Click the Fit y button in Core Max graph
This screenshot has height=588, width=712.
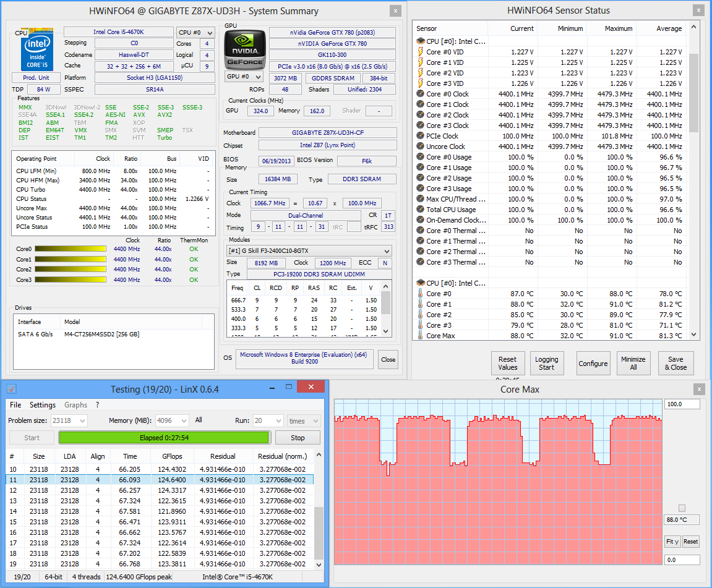point(672,541)
